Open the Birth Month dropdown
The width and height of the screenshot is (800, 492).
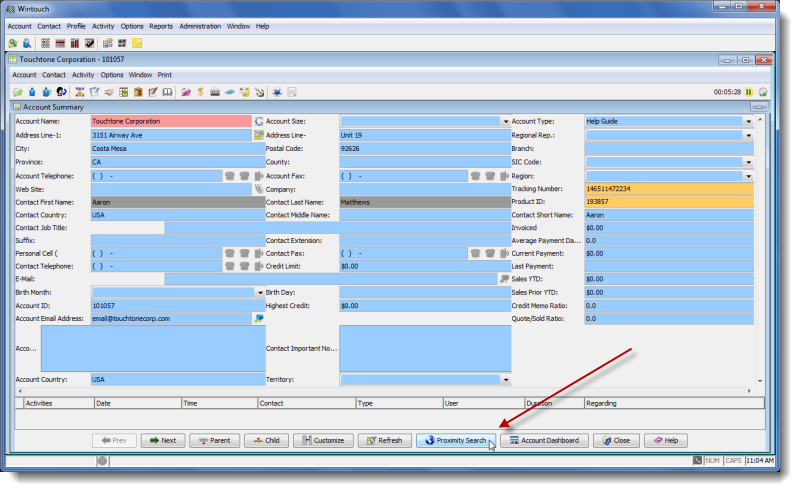260,292
